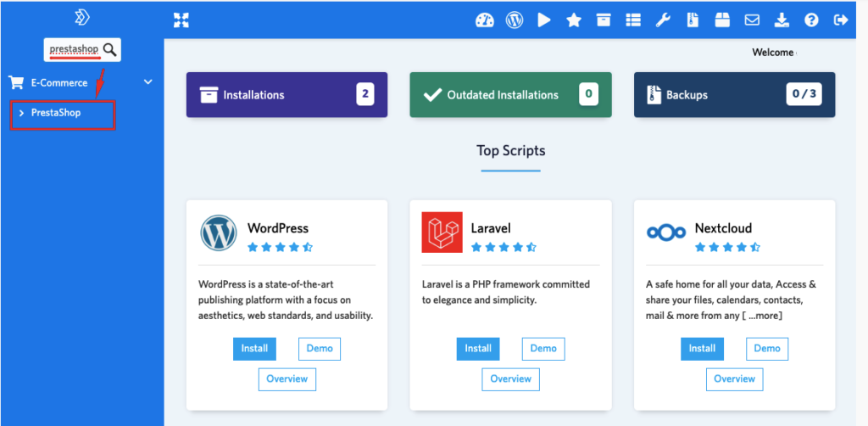The image size is (868, 426).
Task: Toggle the fullscreen expand icon
Action: [181, 20]
